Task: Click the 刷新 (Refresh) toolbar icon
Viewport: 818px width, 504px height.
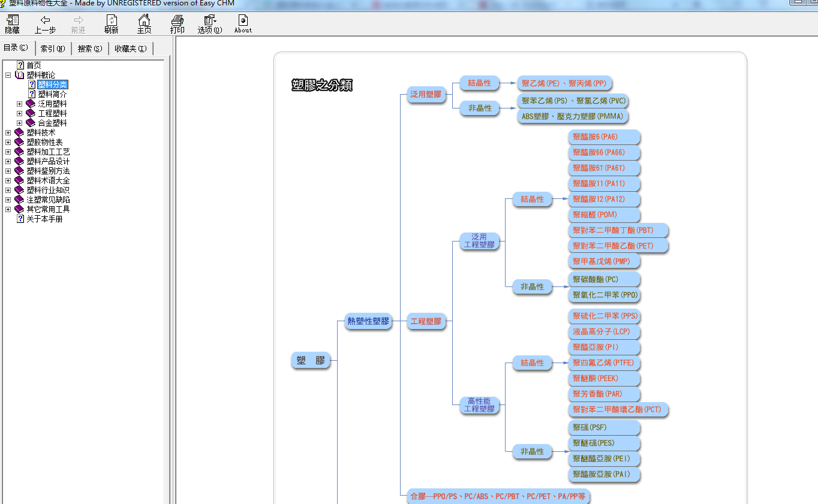Action: 111,20
